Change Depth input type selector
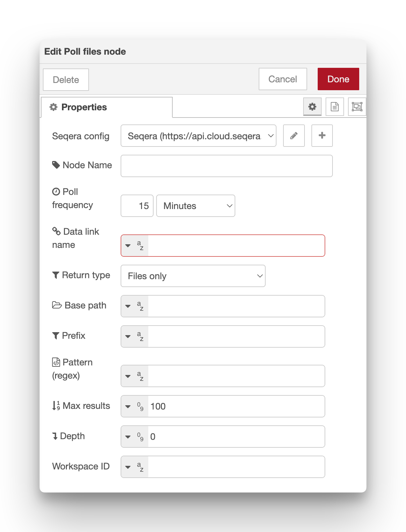This screenshot has height=532, width=406. [x=135, y=437]
